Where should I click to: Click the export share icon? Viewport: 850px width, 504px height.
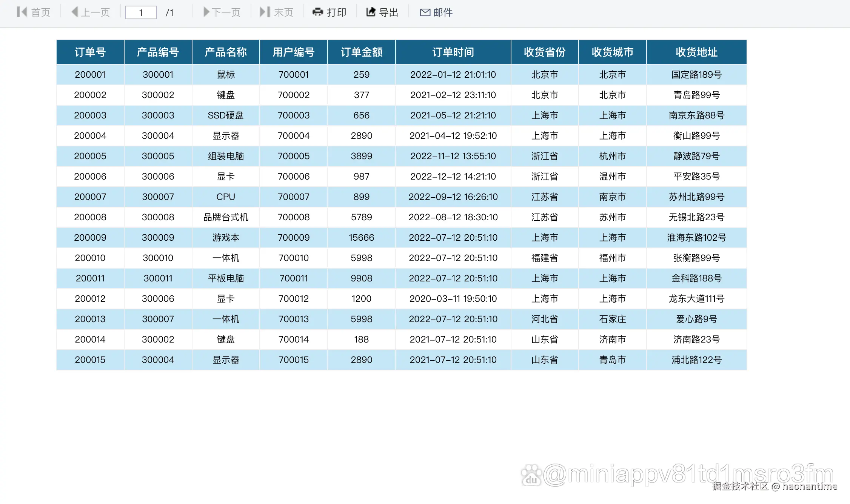[x=371, y=12]
